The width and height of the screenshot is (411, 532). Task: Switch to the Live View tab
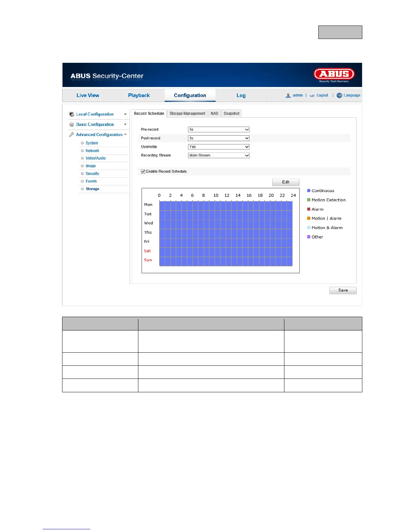pyautogui.click(x=88, y=95)
